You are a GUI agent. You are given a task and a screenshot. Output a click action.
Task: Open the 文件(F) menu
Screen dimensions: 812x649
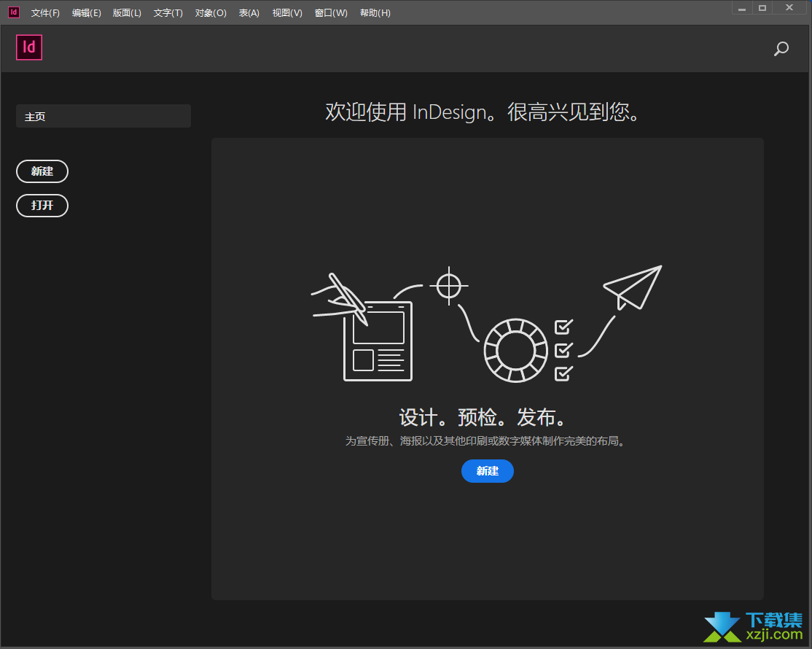pyautogui.click(x=45, y=13)
